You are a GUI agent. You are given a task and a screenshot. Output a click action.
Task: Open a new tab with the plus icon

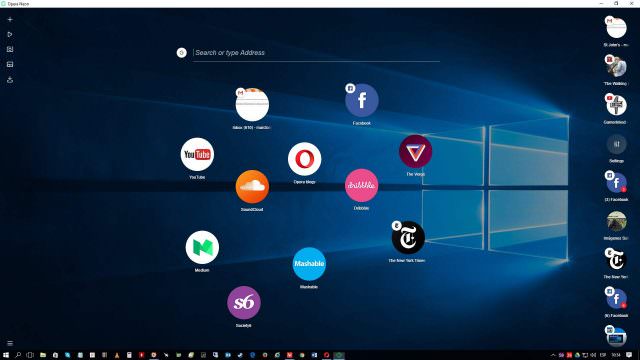(x=10, y=19)
